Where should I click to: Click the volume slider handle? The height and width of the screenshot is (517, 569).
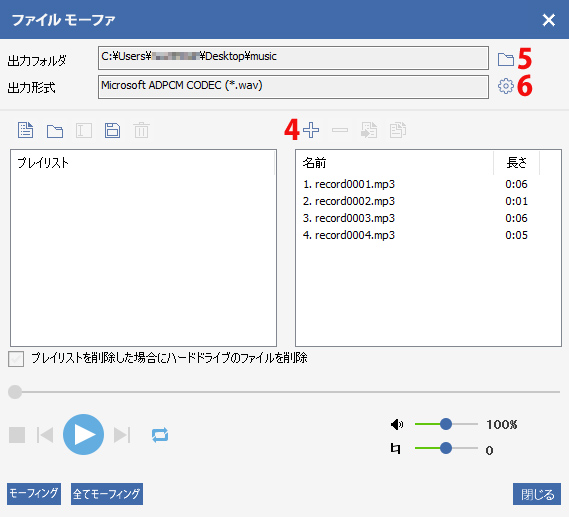point(446,424)
